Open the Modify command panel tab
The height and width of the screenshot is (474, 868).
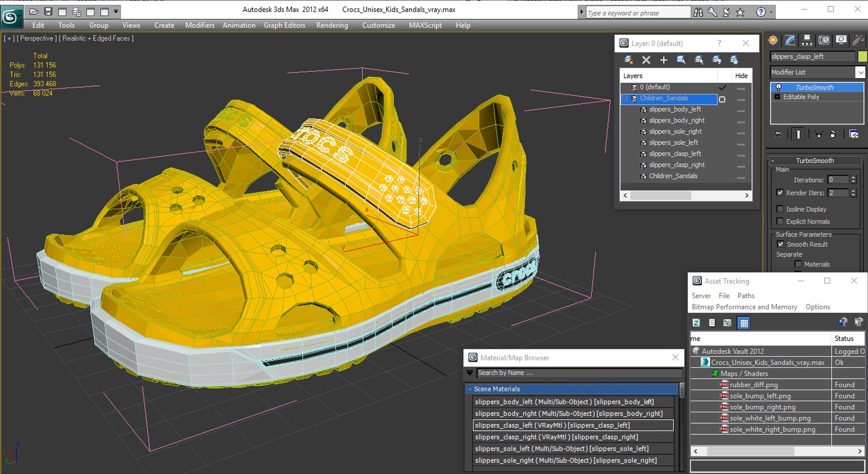point(790,41)
